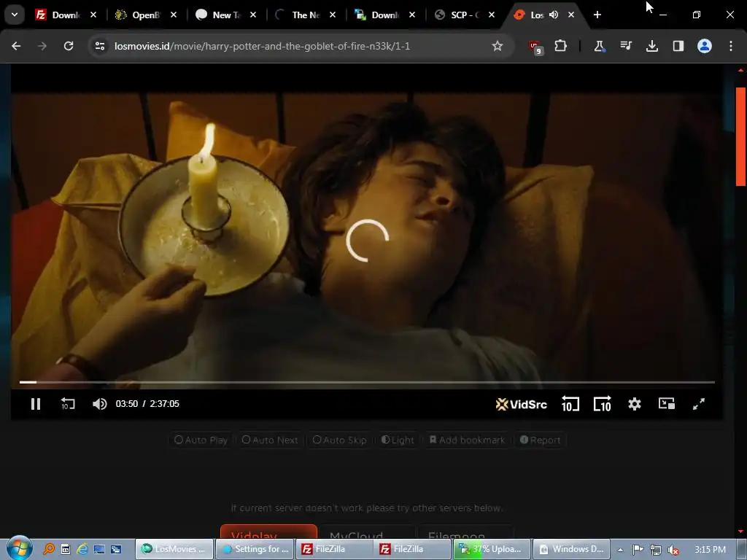Open the tab search dropdown arrow
The width and height of the screenshot is (747, 560).
coord(15,15)
